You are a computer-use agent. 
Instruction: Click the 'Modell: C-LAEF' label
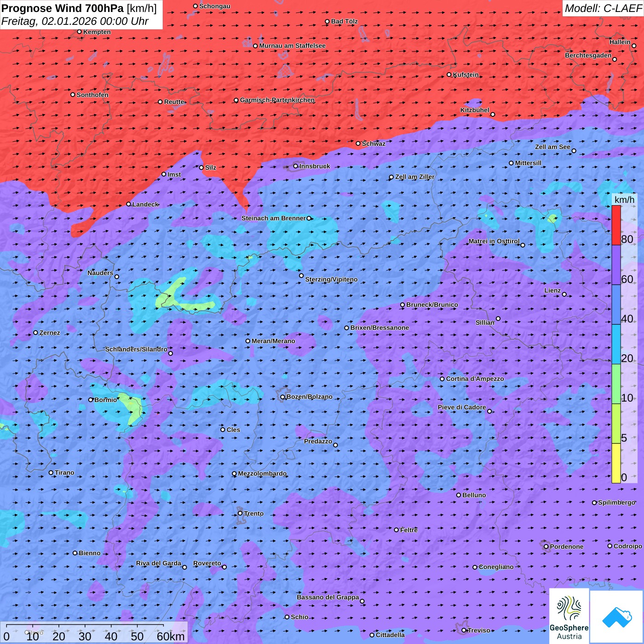point(603,8)
